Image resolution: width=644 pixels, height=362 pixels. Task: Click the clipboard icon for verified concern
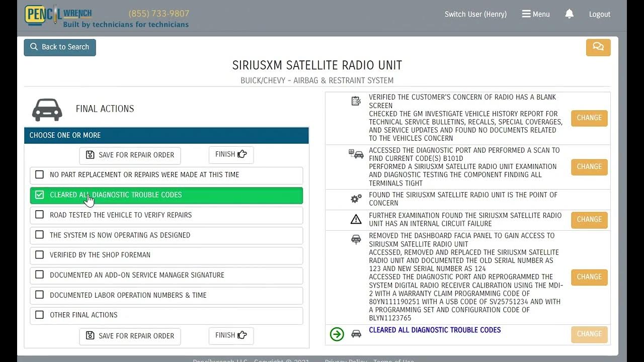(x=356, y=101)
